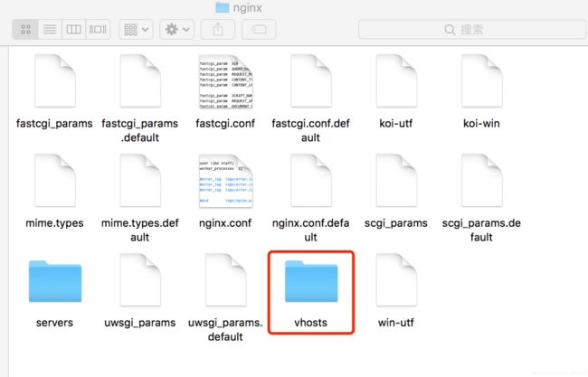This screenshot has height=377, width=588.
Task: Switch to column view mode
Action: (x=73, y=29)
